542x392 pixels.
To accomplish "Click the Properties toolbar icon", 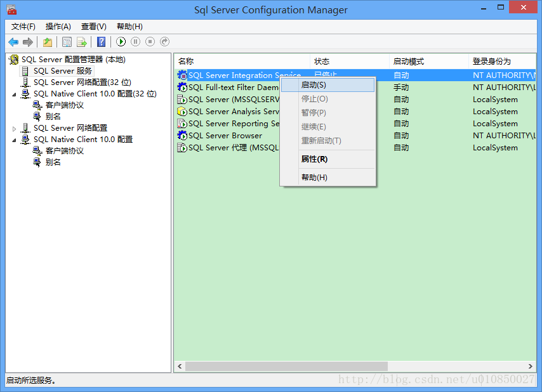I will [x=67, y=42].
